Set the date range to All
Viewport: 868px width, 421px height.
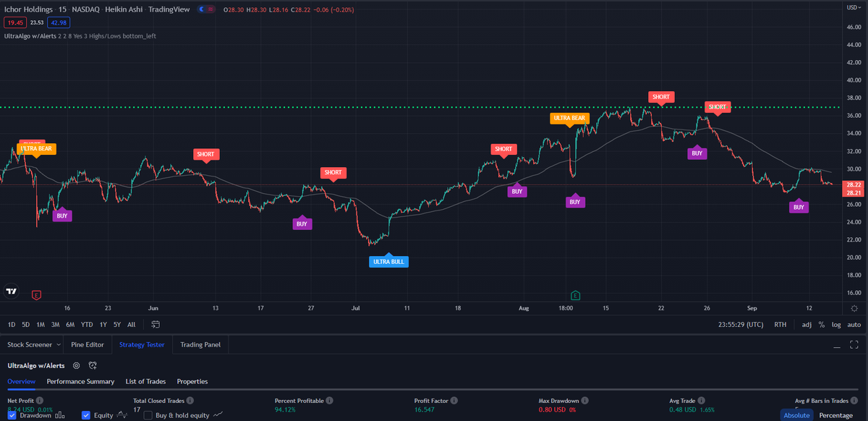[131, 325]
